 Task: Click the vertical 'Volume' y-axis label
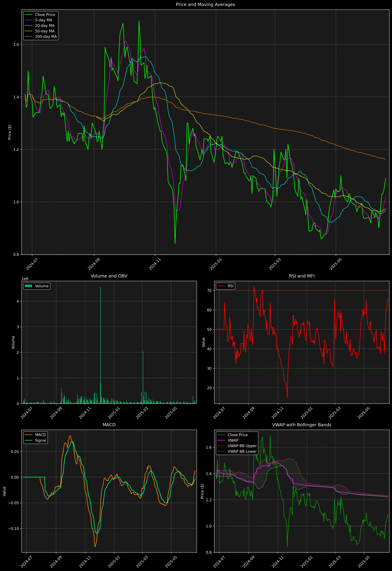point(13,342)
